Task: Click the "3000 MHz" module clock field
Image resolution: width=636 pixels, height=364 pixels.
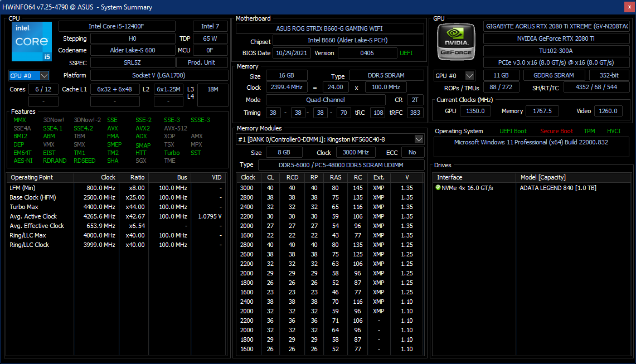Action: (356, 152)
